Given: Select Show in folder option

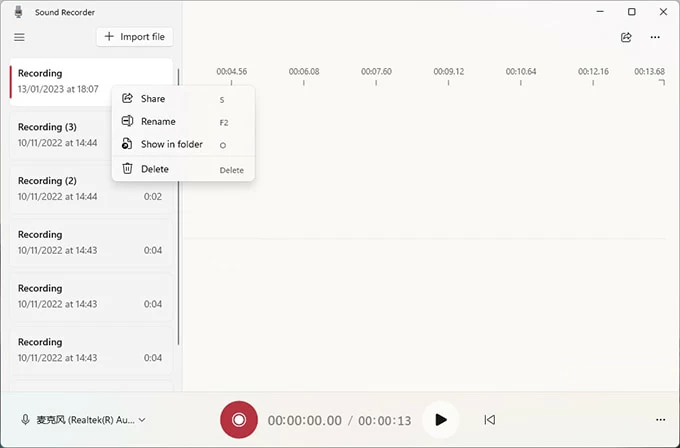Looking at the screenshot, I should (x=171, y=144).
